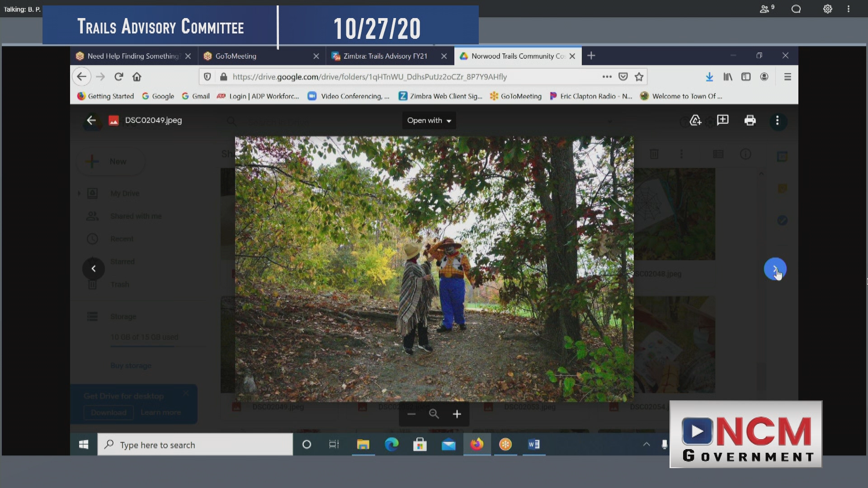Image resolution: width=868 pixels, height=488 pixels.
Task: Expand the Open with dropdown
Action: tap(429, 121)
